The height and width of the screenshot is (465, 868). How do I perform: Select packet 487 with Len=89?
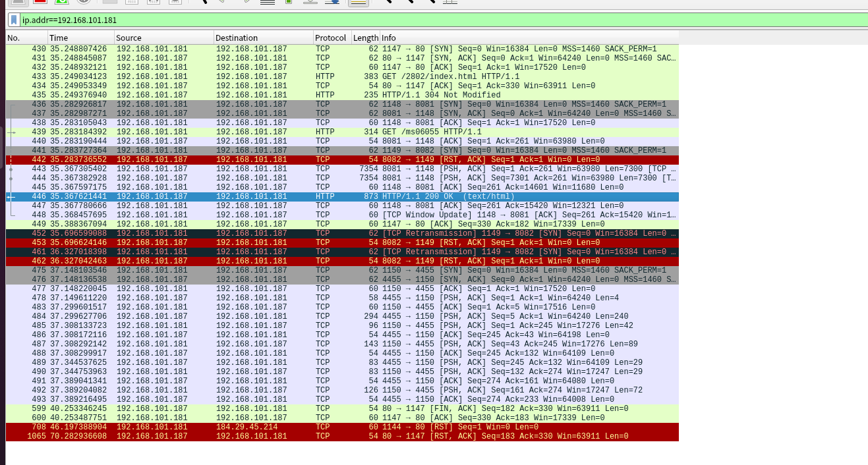[342, 344]
